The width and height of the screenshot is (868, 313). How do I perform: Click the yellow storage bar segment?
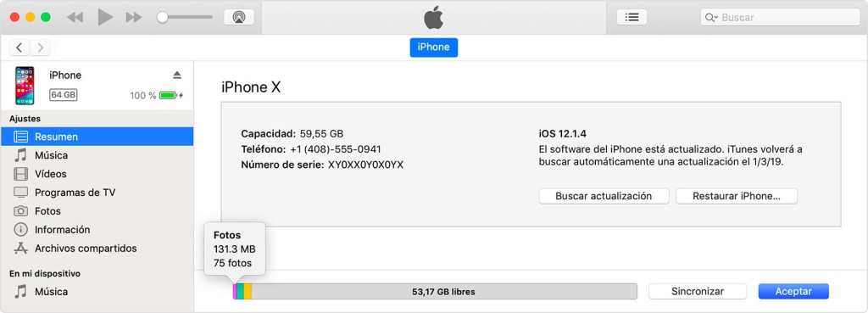[x=248, y=292]
